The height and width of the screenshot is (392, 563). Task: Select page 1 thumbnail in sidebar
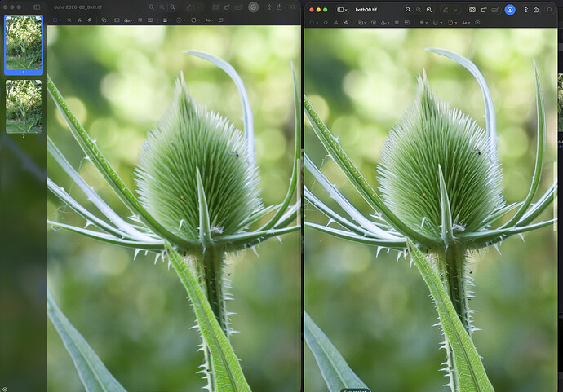[x=24, y=43]
